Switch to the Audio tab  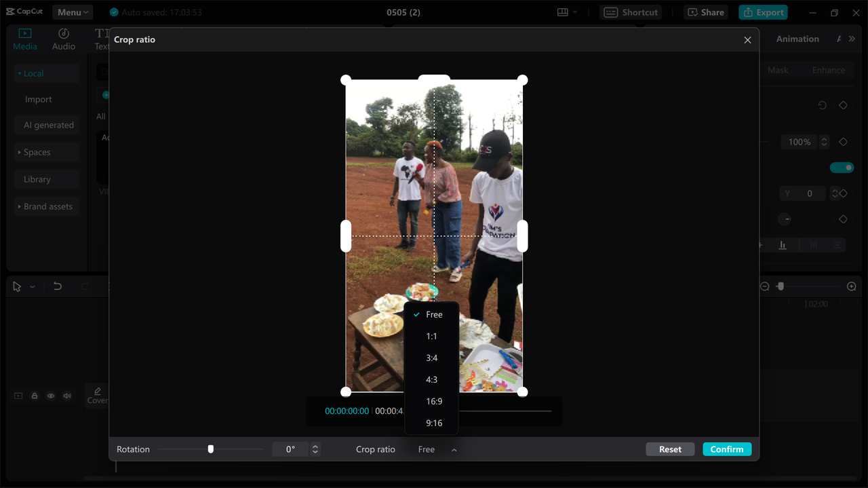pos(64,39)
